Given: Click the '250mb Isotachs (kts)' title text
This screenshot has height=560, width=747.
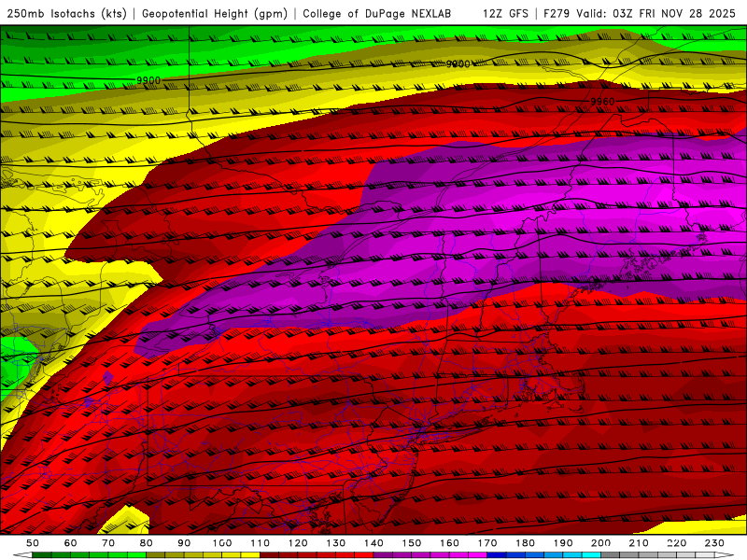Looking at the screenshot, I should [66, 13].
